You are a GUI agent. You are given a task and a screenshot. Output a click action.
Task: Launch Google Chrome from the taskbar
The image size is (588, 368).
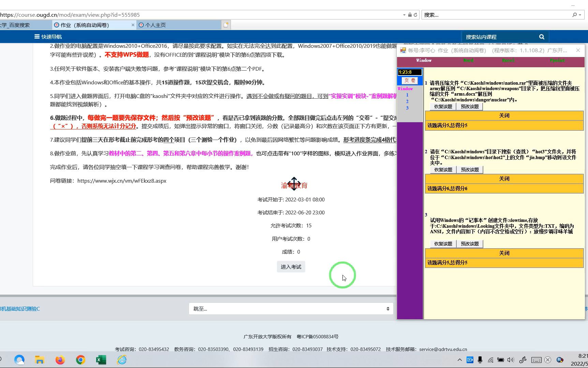tap(80, 360)
